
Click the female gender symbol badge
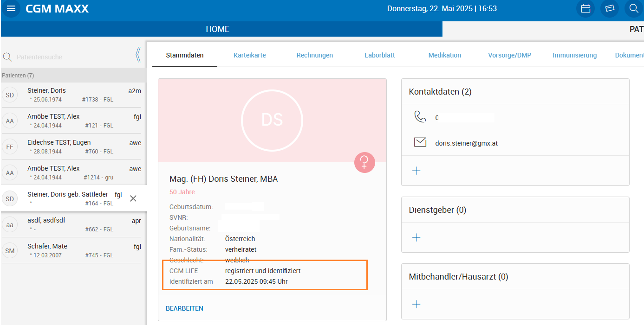point(364,162)
